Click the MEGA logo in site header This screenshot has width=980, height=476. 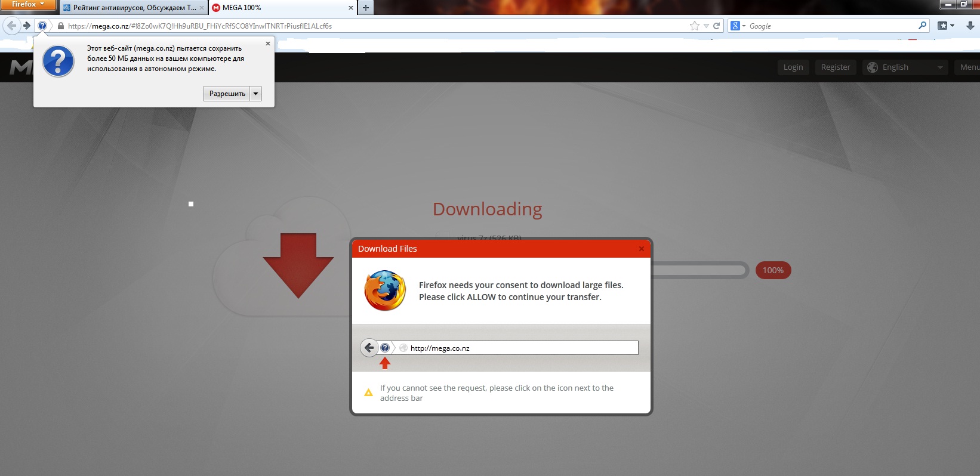(x=21, y=67)
